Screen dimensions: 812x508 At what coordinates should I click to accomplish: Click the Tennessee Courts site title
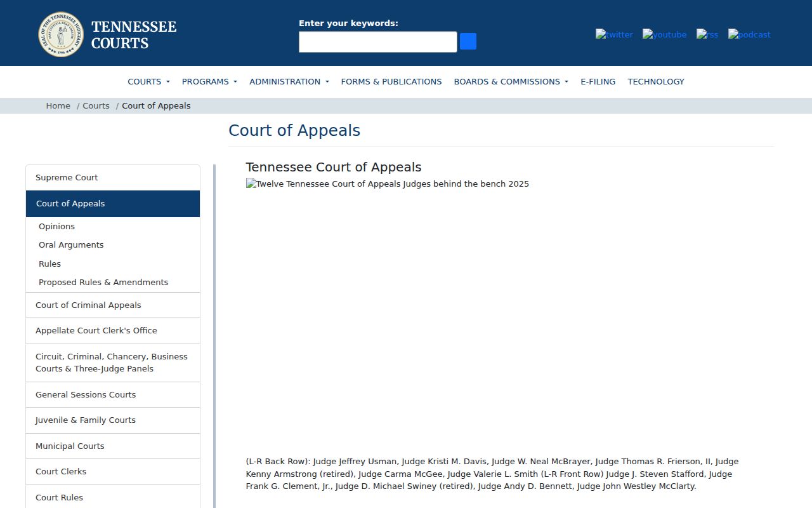tap(134, 35)
